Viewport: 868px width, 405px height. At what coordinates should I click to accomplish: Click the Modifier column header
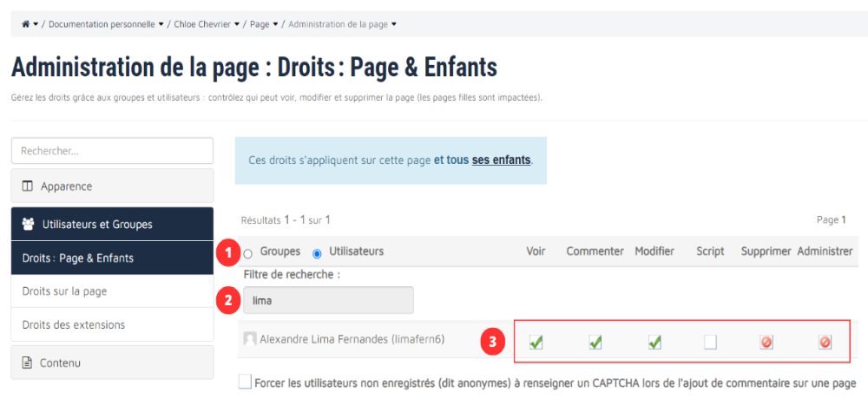tap(654, 251)
